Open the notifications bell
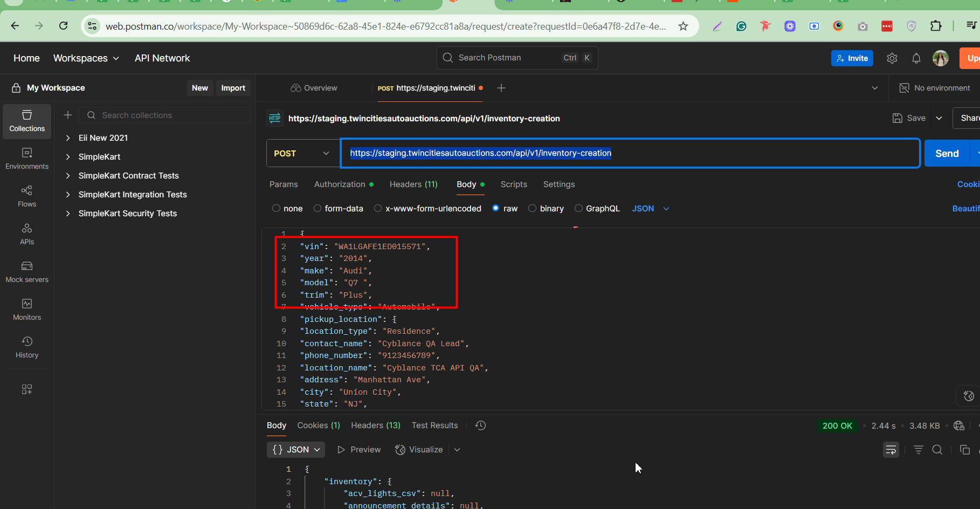980x509 pixels. (x=916, y=58)
